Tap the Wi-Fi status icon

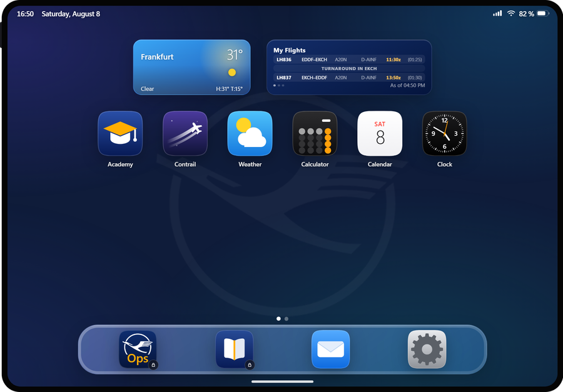click(511, 14)
